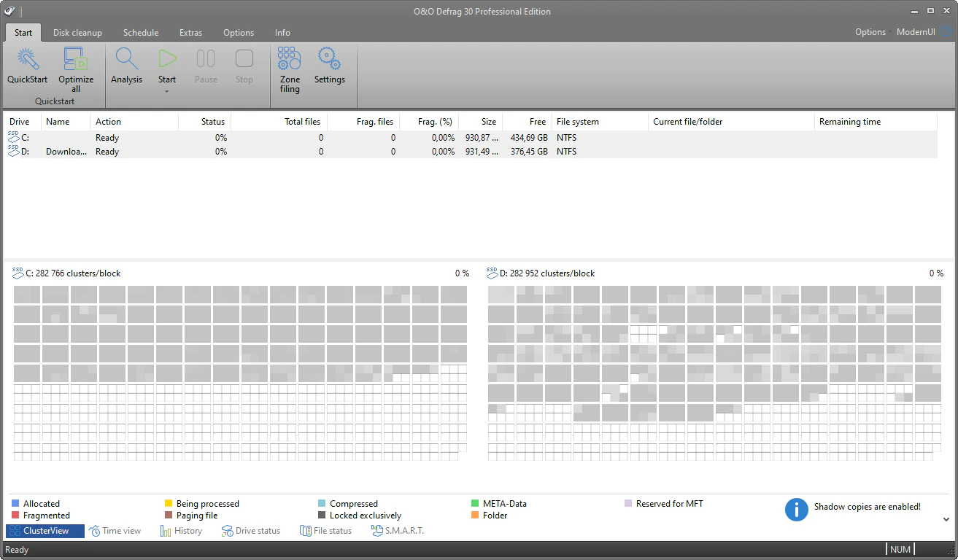Run Analysis with the magnifier icon

(126, 59)
